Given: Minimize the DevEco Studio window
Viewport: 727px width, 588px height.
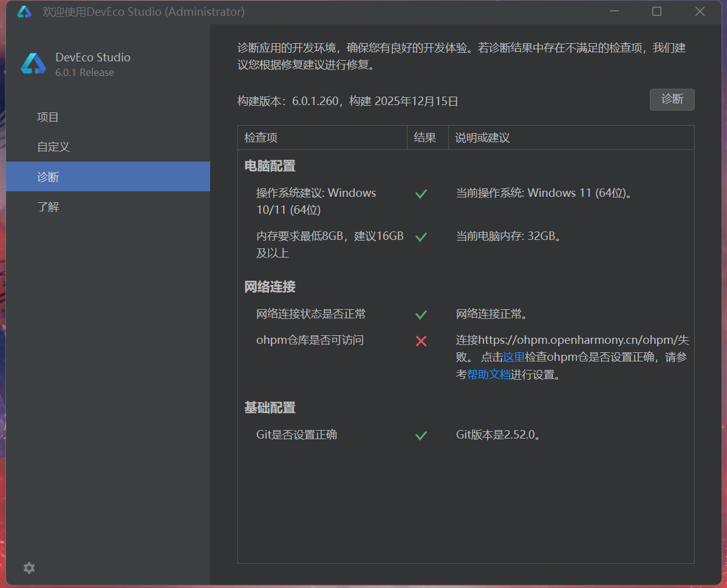Looking at the screenshot, I should 614,12.
